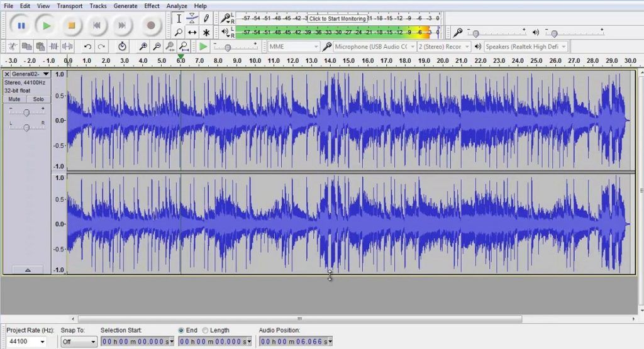Select the End radio button
644x349 pixels.
coord(181,330)
